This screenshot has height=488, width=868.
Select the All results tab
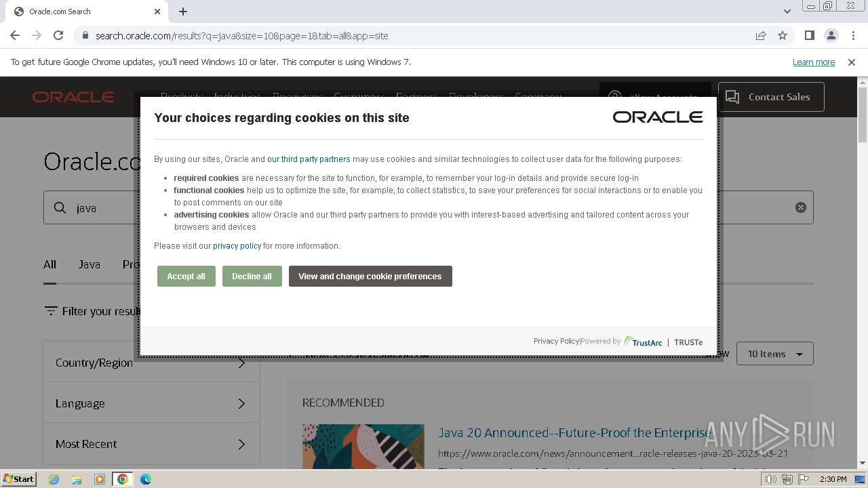click(x=50, y=264)
